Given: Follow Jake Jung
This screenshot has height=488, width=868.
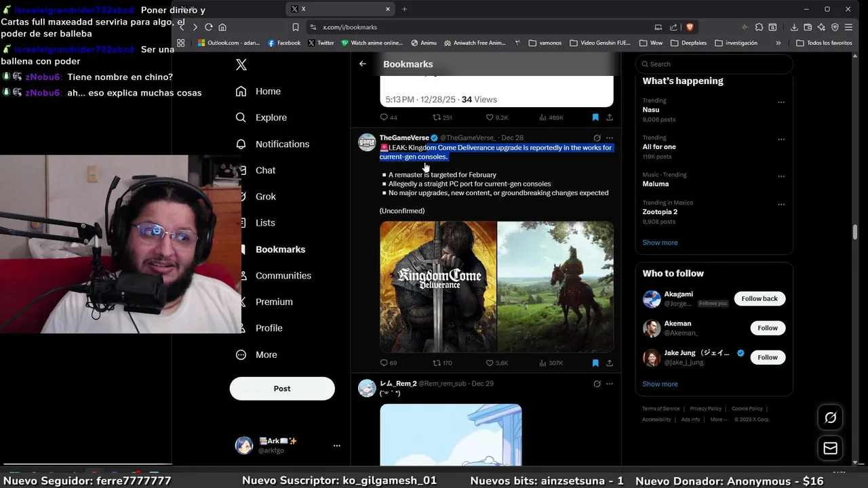Looking at the screenshot, I should (x=768, y=357).
